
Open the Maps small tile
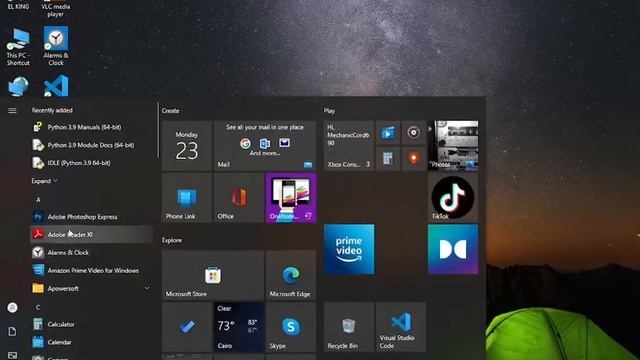pyautogui.click(x=413, y=158)
